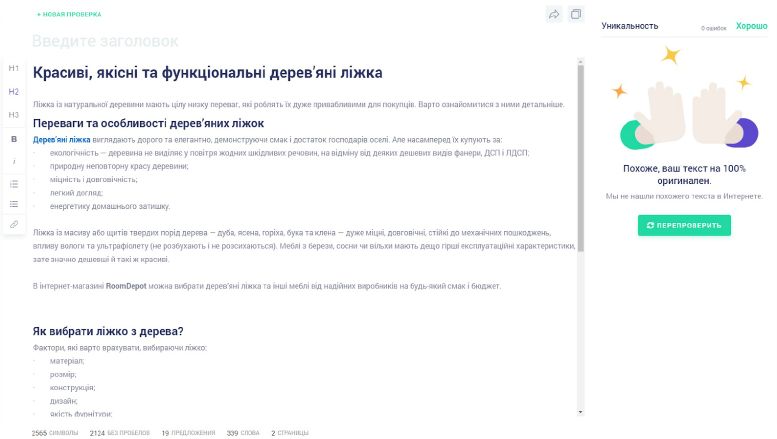Screen dimensions: 777x439
Task: Toggle bold formatting with B button
Action: pos(14,139)
